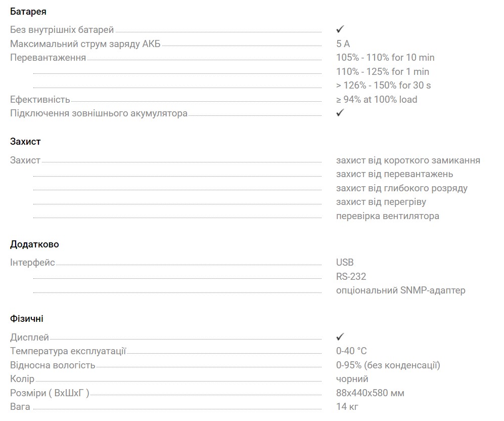Click the ≥ 94% at 100% load value
This screenshot has width=504, height=421.
tap(377, 99)
